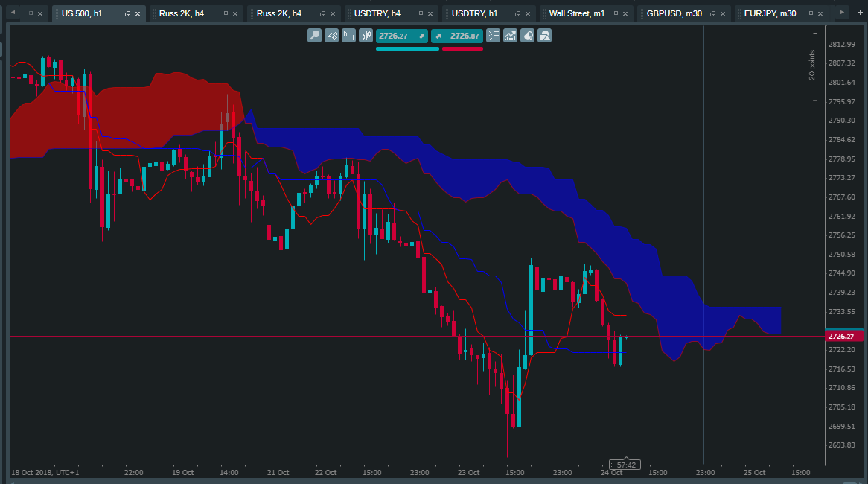
Task: Click the 57:42 candle countdown timer
Action: pyautogui.click(x=625, y=465)
